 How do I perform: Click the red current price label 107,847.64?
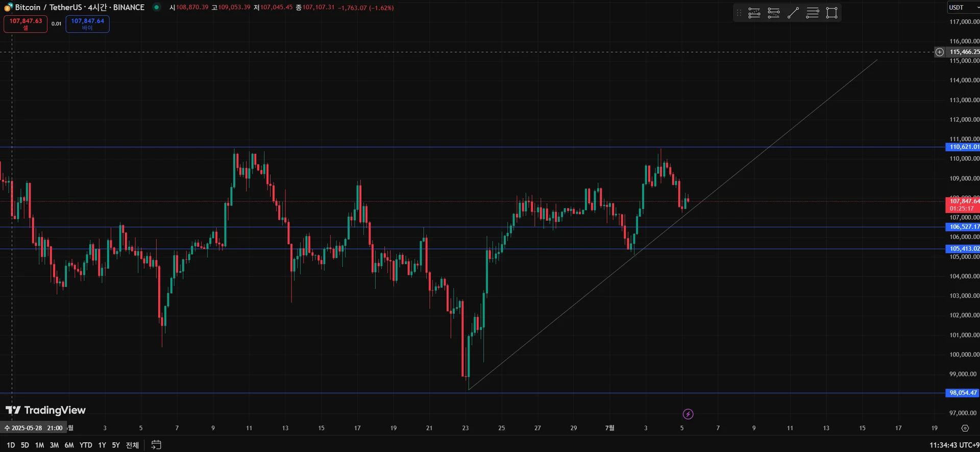pos(963,205)
